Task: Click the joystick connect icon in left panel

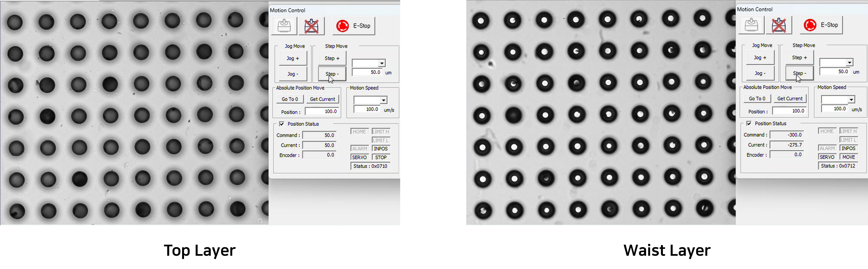Action: (x=284, y=26)
